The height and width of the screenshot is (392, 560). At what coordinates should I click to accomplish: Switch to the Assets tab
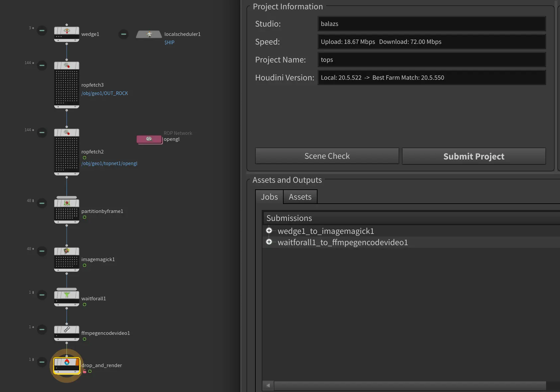300,197
